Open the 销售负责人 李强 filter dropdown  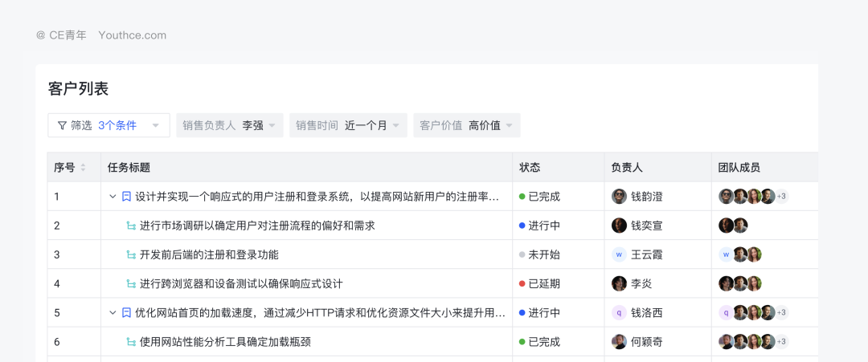(x=230, y=125)
